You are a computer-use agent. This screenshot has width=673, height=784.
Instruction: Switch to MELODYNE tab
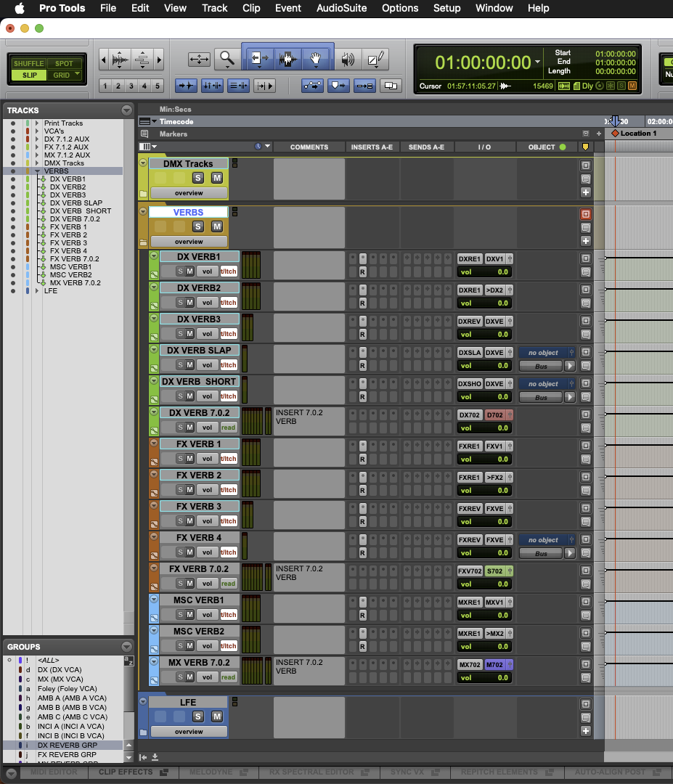(x=218, y=772)
